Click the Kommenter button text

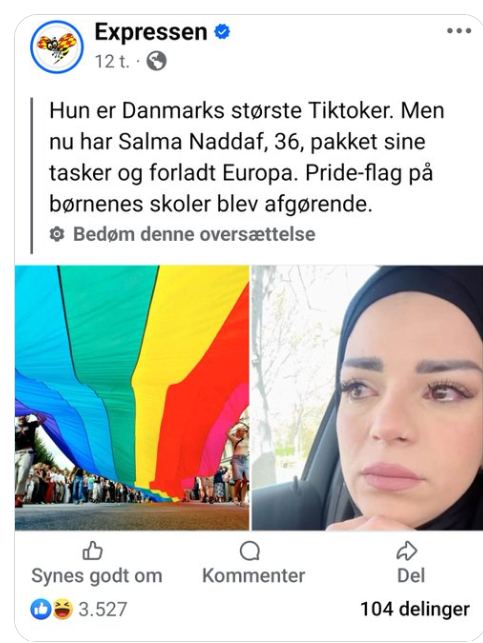pos(253,576)
